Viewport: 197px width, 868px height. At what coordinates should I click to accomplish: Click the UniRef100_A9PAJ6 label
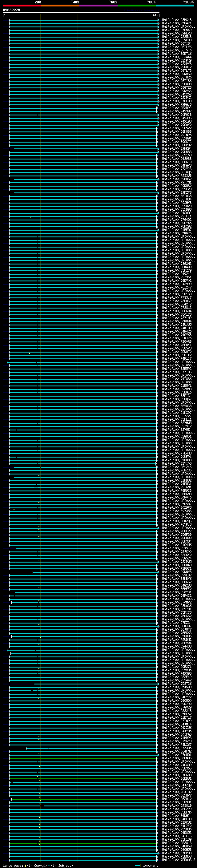(x=177, y=104)
